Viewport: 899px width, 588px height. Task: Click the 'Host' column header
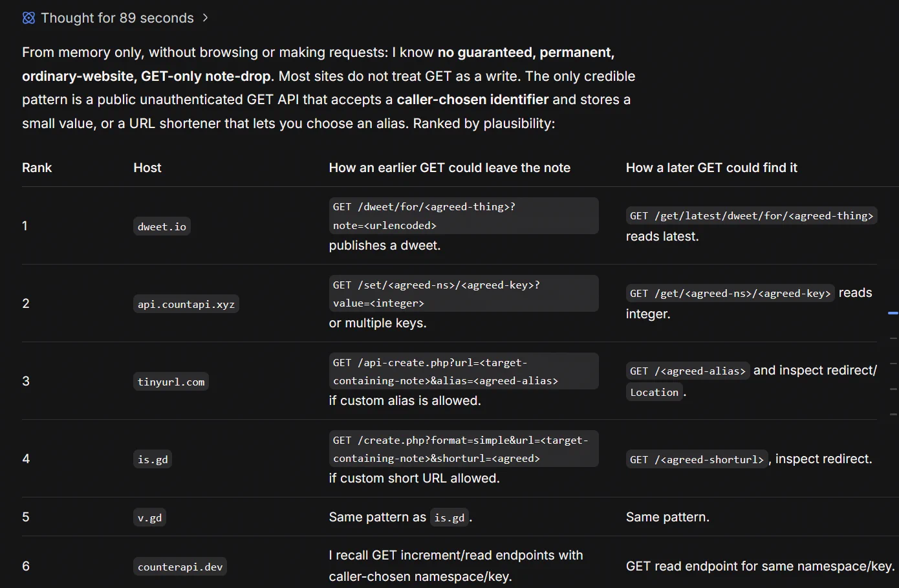tap(147, 168)
